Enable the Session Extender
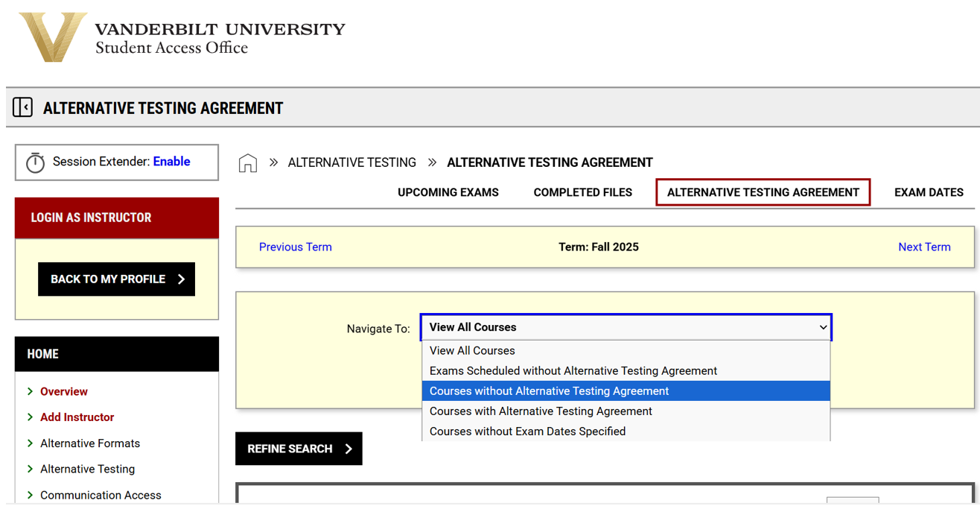 170,162
